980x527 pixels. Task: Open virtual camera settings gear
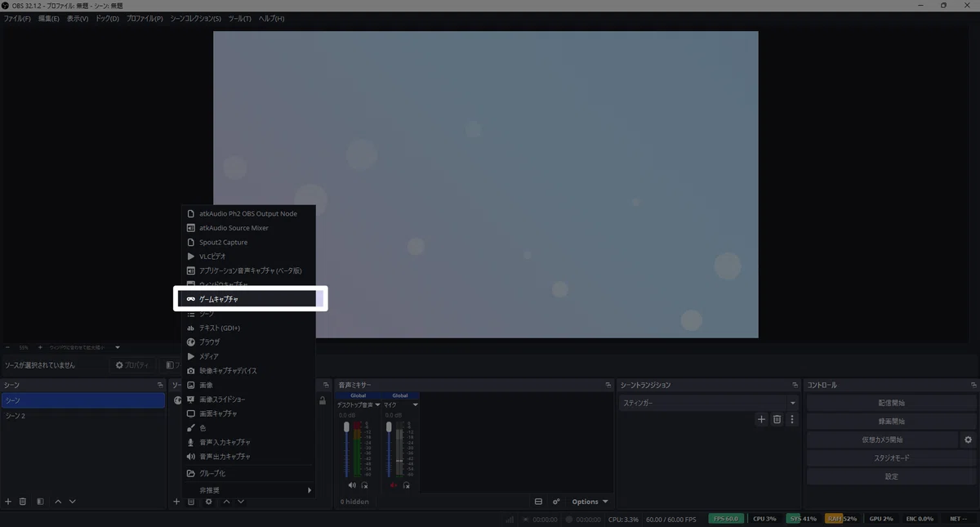point(969,440)
